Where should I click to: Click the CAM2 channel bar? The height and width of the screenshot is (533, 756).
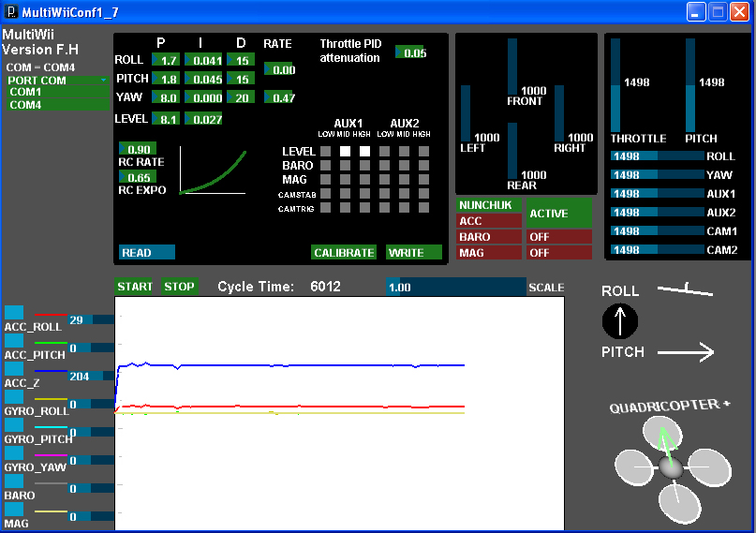click(658, 249)
